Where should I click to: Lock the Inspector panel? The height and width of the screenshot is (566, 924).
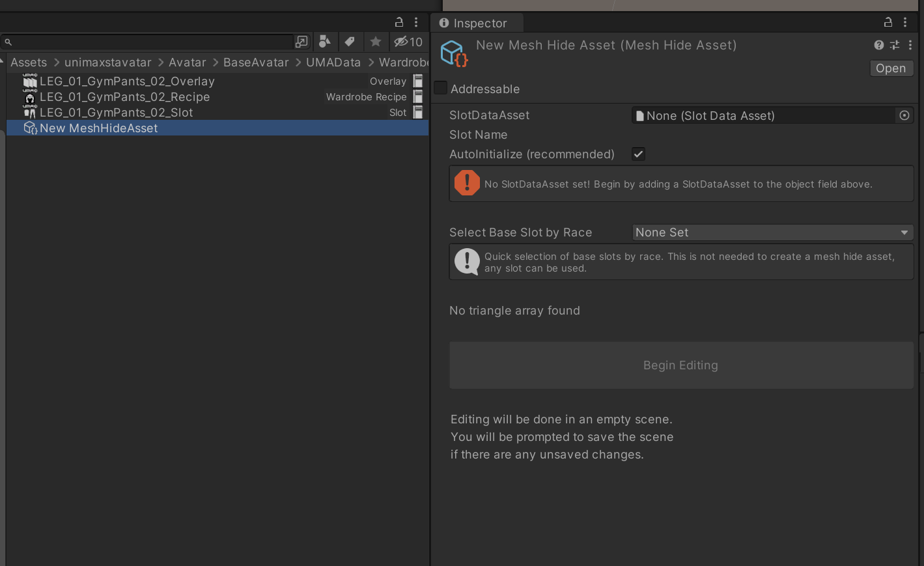[888, 22]
